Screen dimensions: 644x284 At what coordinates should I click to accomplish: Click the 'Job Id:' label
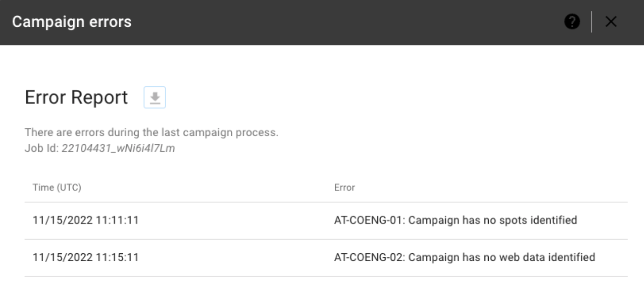click(x=42, y=148)
